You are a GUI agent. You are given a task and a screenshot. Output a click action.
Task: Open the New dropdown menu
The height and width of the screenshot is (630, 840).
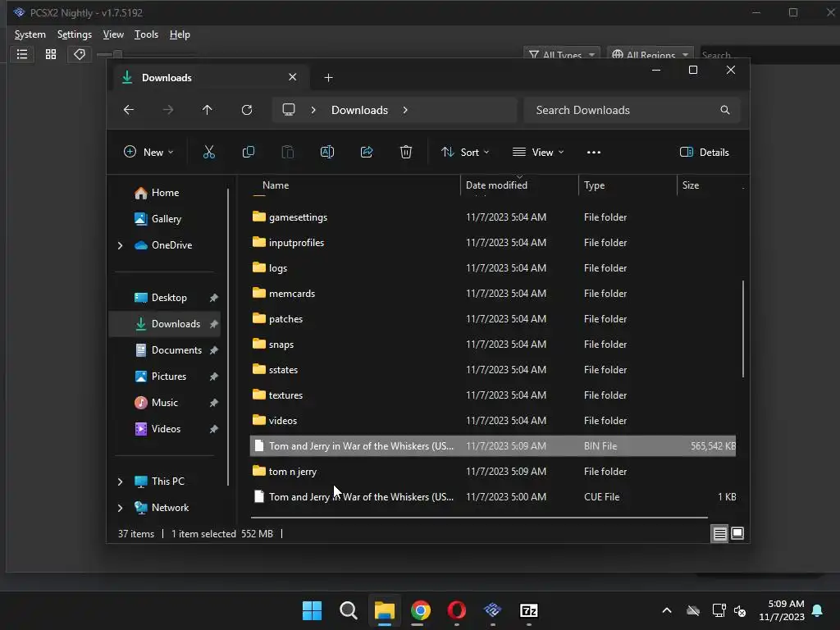point(148,152)
